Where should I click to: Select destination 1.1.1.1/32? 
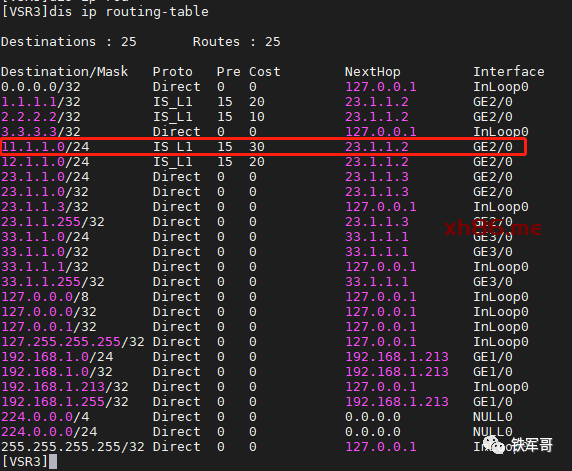click(x=41, y=102)
